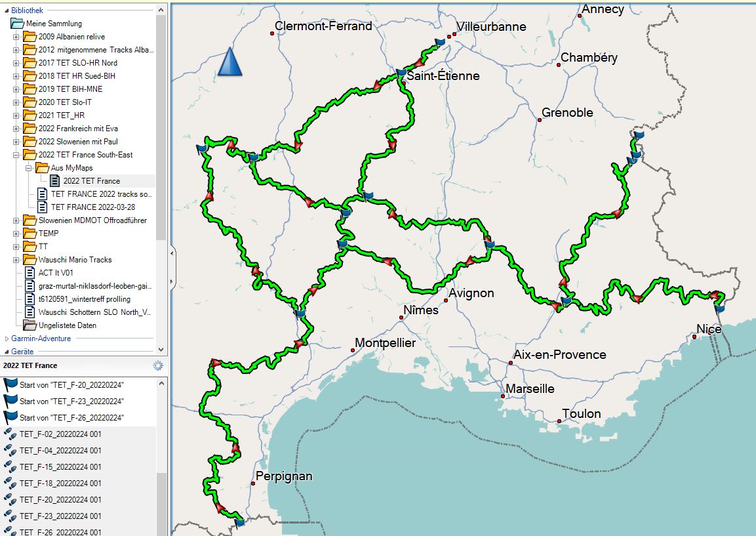Click the library tree vertical scrollbar
Viewport: 756px width, 536px height.
pyautogui.click(x=161, y=131)
